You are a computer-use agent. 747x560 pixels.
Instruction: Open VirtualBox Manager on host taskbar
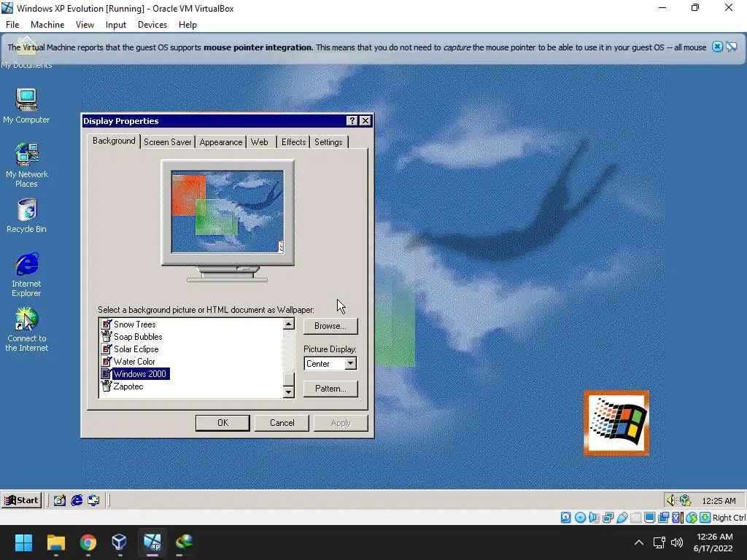(x=120, y=542)
